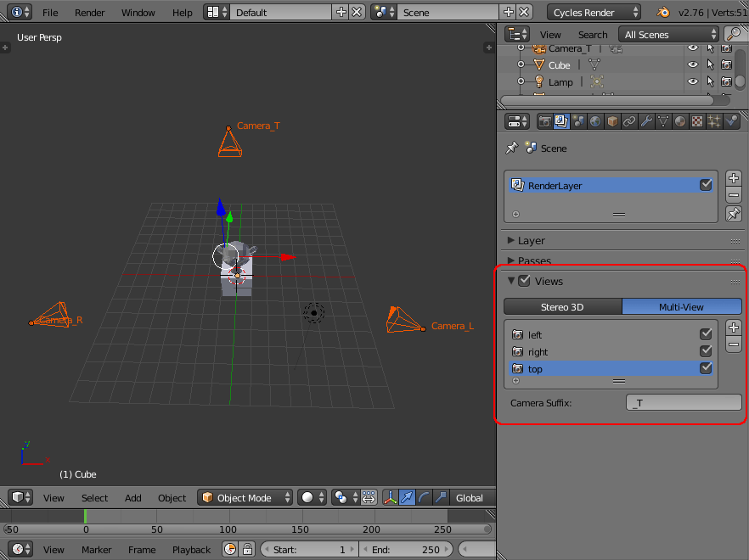Open the Render menu

tap(89, 13)
